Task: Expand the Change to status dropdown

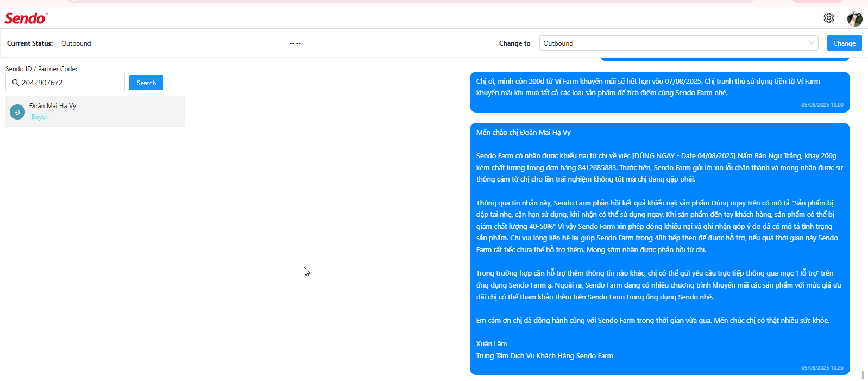Action: coord(678,43)
